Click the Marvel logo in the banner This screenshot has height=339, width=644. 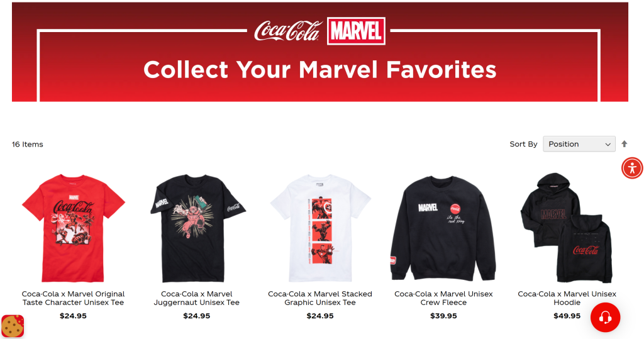pos(356,31)
